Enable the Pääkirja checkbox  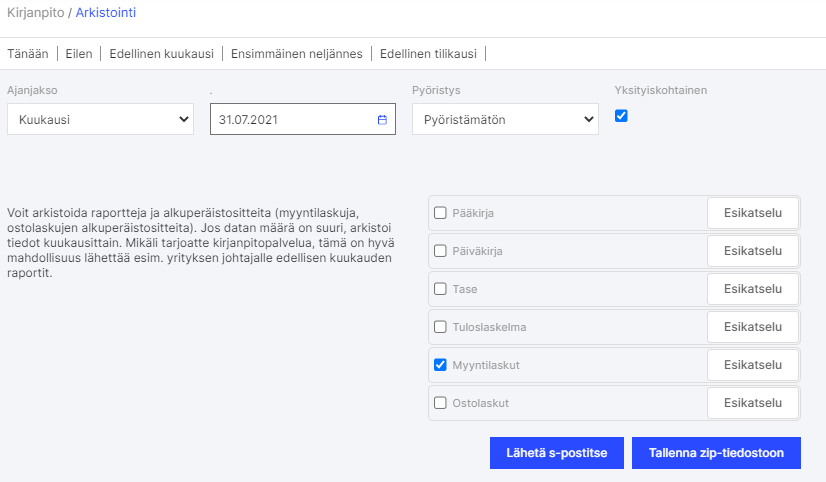click(x=440, y=213)
